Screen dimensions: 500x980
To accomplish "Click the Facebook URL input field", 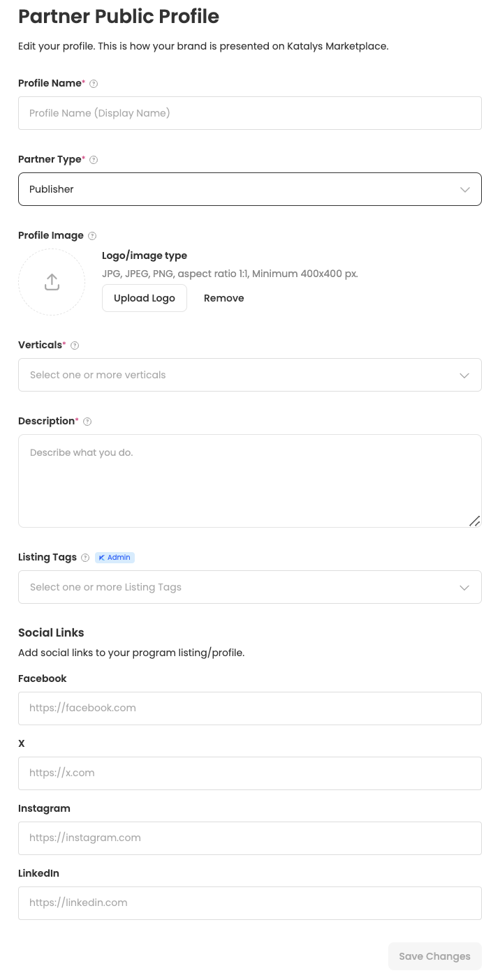I will 249,708.
